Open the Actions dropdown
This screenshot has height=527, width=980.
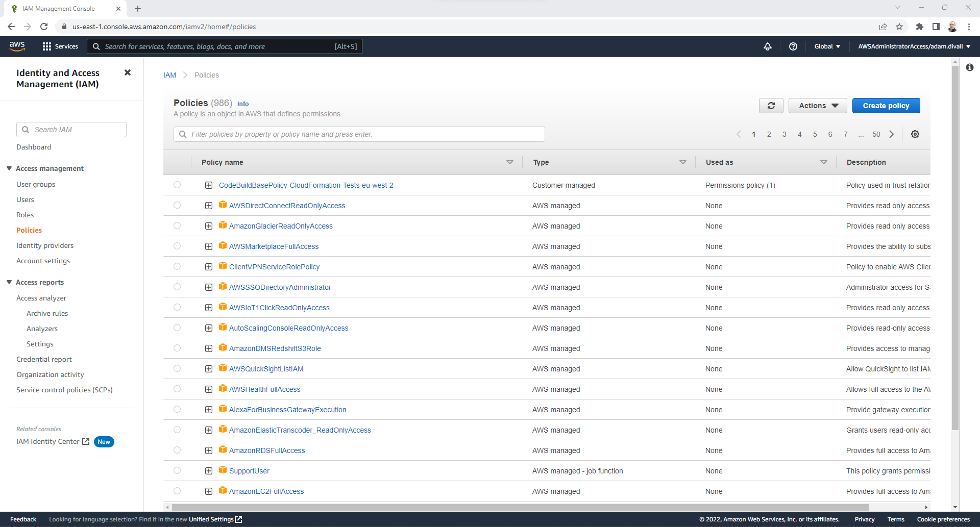(x=817, y=106)
